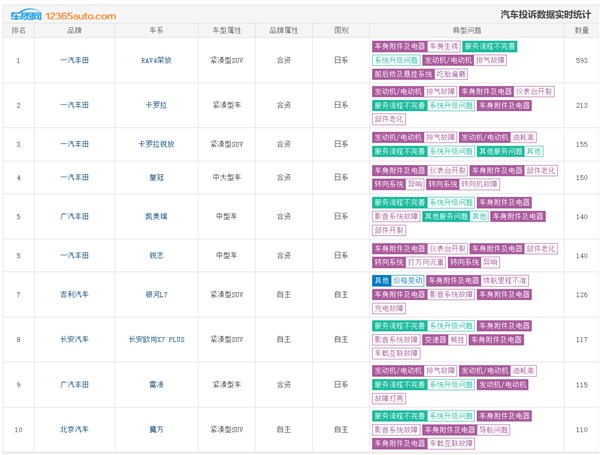Open the 北京汽车 brand link
The width and height of the screenshot is (600, 455).
coord(74,430)
